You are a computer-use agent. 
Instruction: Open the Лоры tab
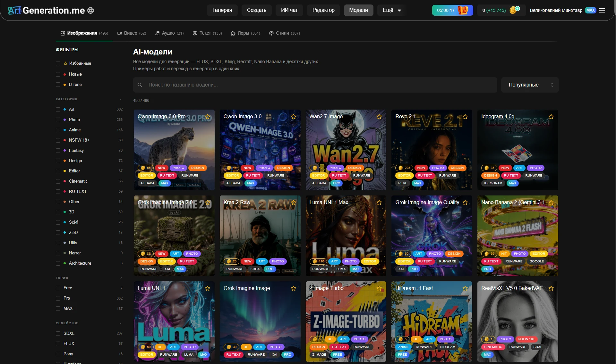[245, 33]
